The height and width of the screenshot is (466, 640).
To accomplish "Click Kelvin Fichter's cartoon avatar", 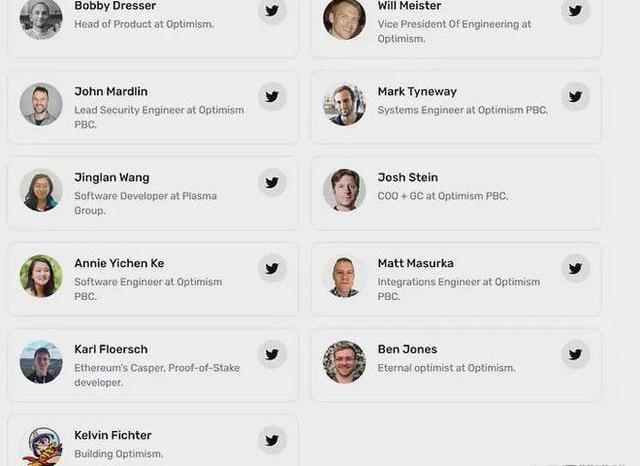I will (41, 446).
